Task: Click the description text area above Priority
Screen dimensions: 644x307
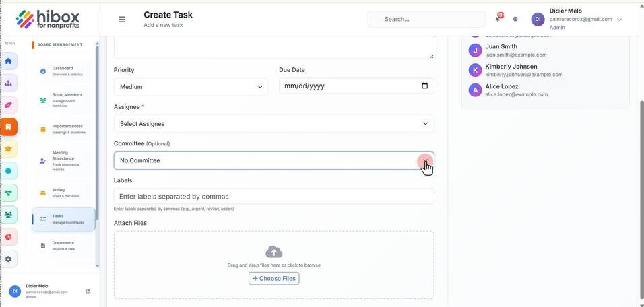Action: click(274, 47)
